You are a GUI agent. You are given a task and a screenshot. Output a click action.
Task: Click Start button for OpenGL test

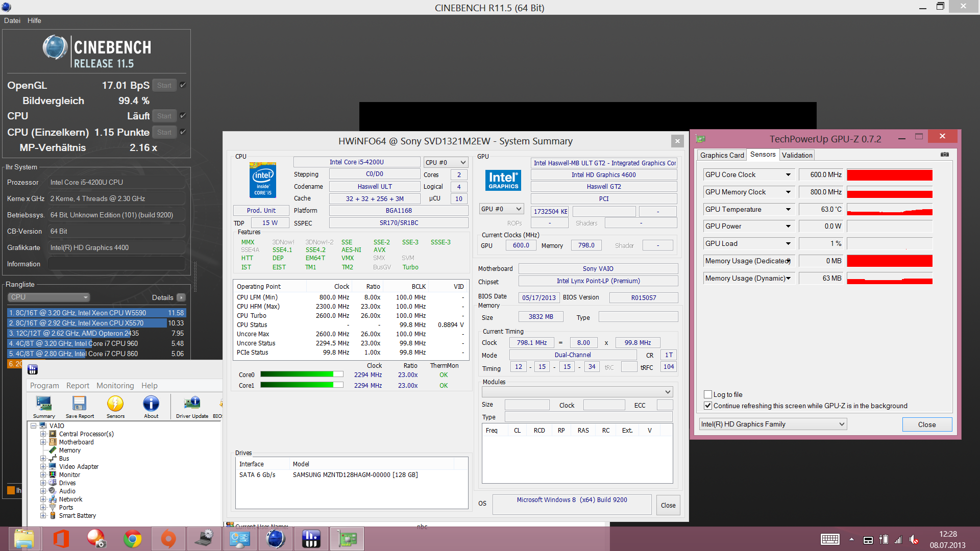pos(164,85)
